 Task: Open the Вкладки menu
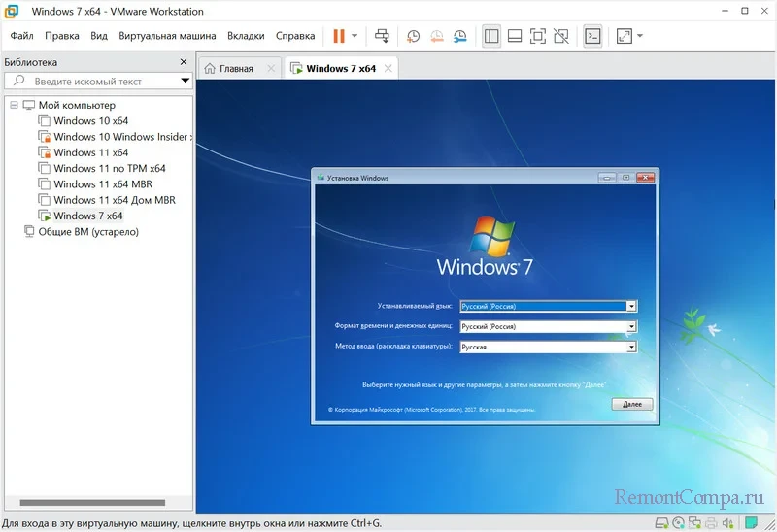[246, 36]
